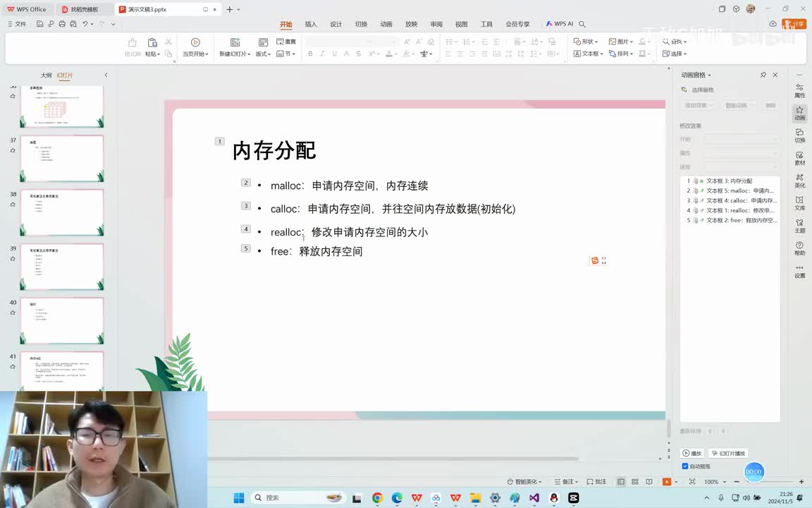
Task: Open Visual Studio from the taskbar
Action: point(534,497)
